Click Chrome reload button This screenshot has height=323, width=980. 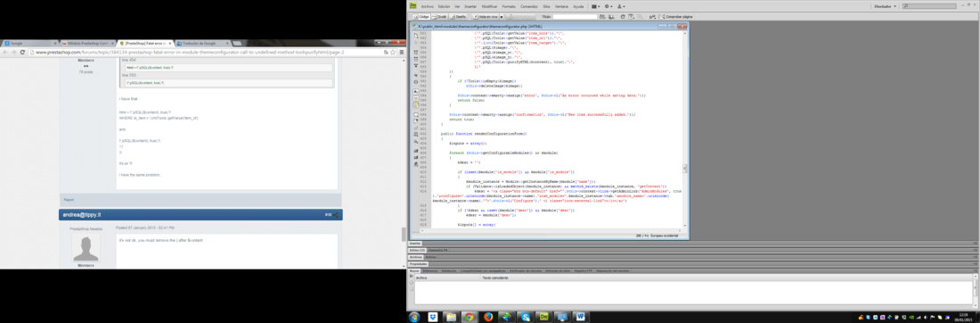tap(22, 52)
